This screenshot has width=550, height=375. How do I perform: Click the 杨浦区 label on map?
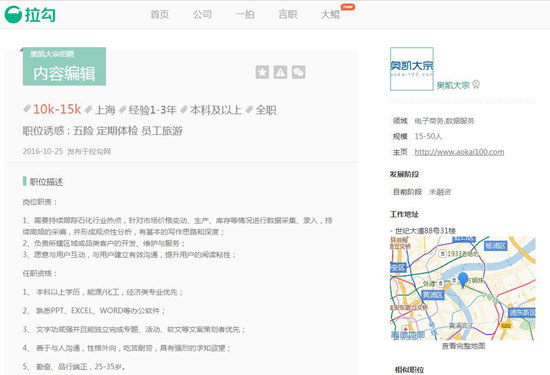(495, 246)
